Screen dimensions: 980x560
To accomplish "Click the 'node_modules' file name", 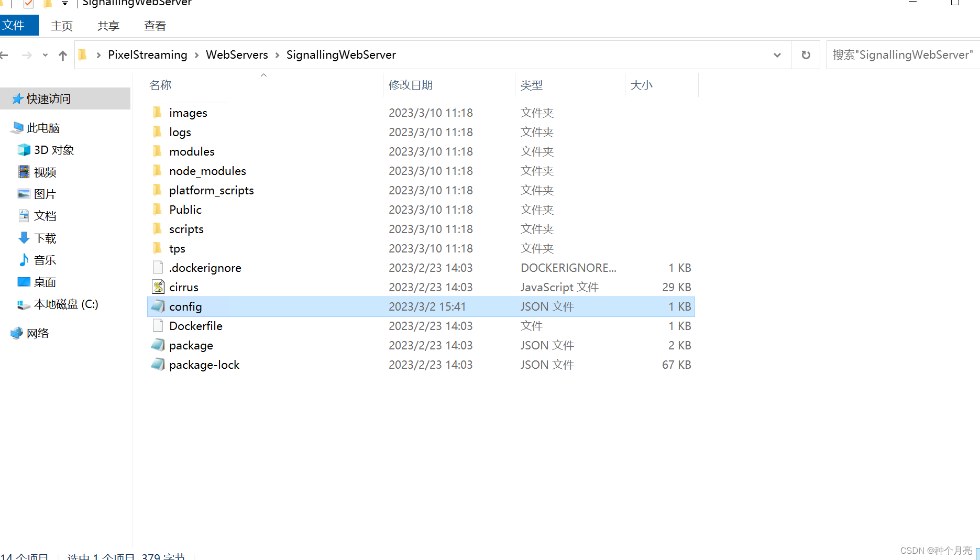I will coord(207,171).
